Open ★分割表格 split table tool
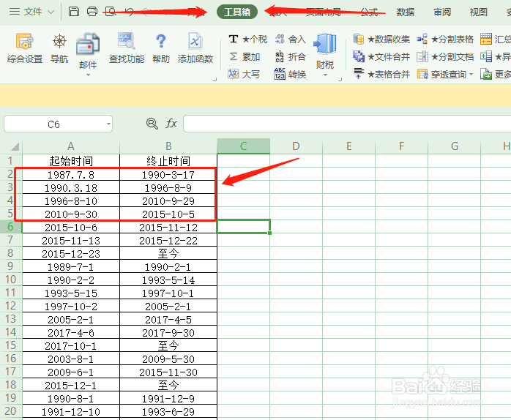Viewport: 511px width, 420px height. point(445,39)
